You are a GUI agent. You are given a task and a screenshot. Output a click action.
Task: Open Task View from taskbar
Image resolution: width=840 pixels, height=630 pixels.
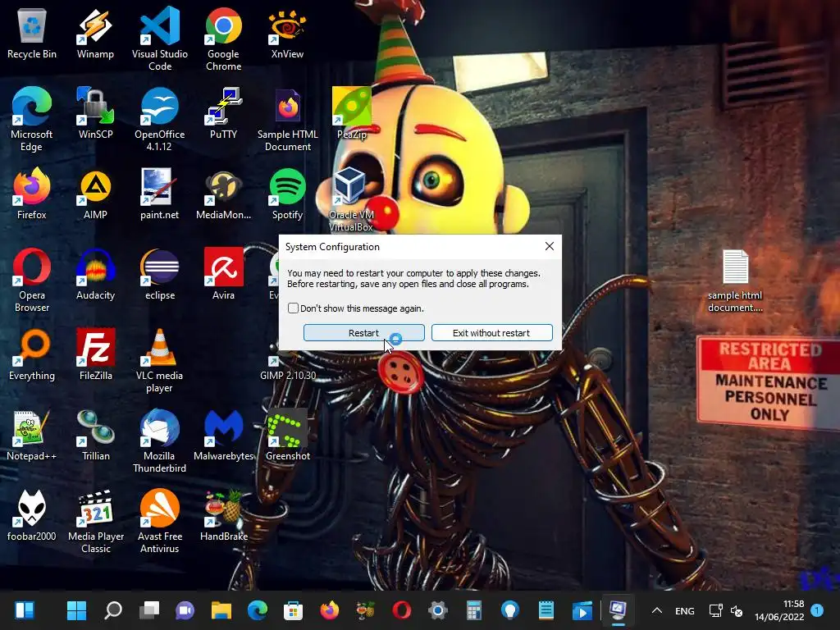click(149, 610)
